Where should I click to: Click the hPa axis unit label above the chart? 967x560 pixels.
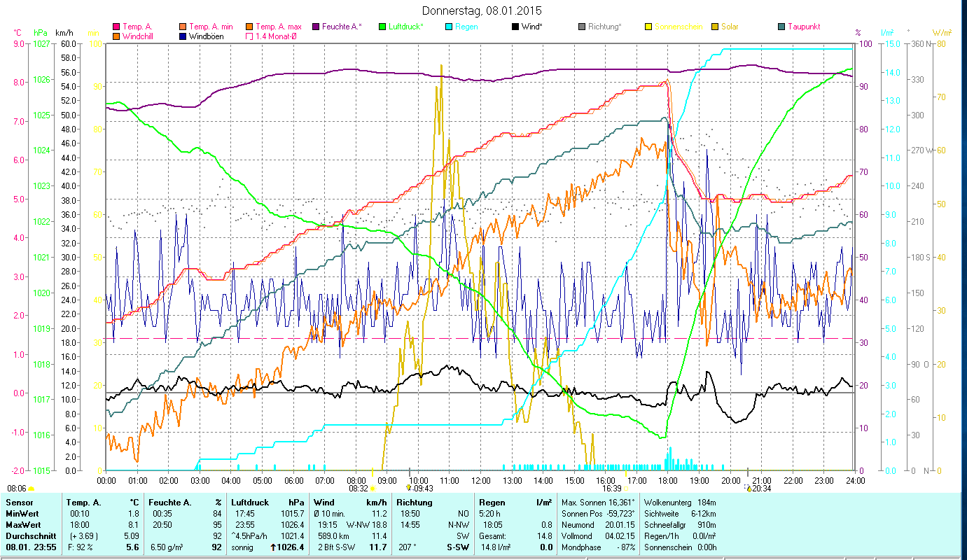[41, 32]
